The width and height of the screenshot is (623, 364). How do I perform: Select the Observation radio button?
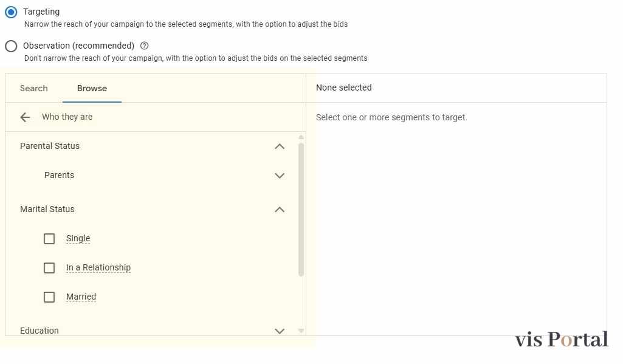pos(11,46)
